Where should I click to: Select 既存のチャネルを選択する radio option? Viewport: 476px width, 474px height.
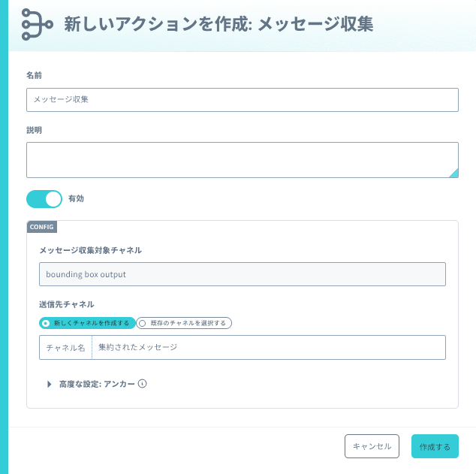point(184,323)
